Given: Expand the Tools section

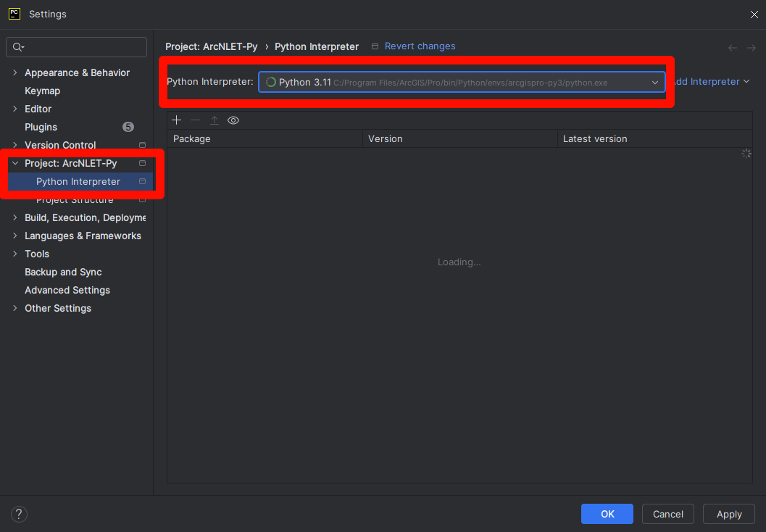Looking at the screenshot, I should click(14, 254).
